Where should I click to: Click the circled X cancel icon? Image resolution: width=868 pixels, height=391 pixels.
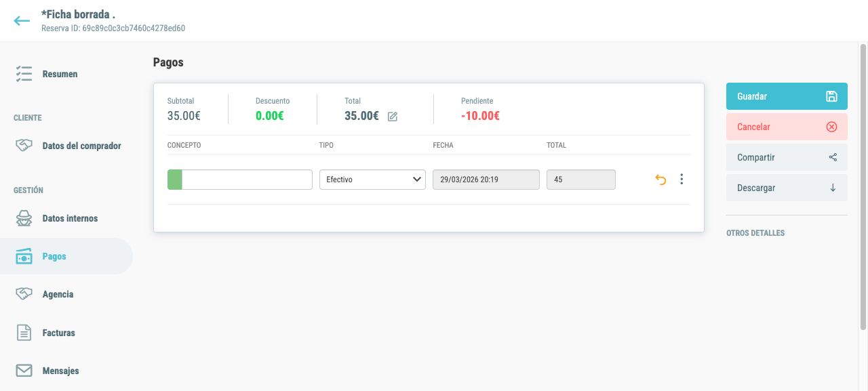coord(831,127)
